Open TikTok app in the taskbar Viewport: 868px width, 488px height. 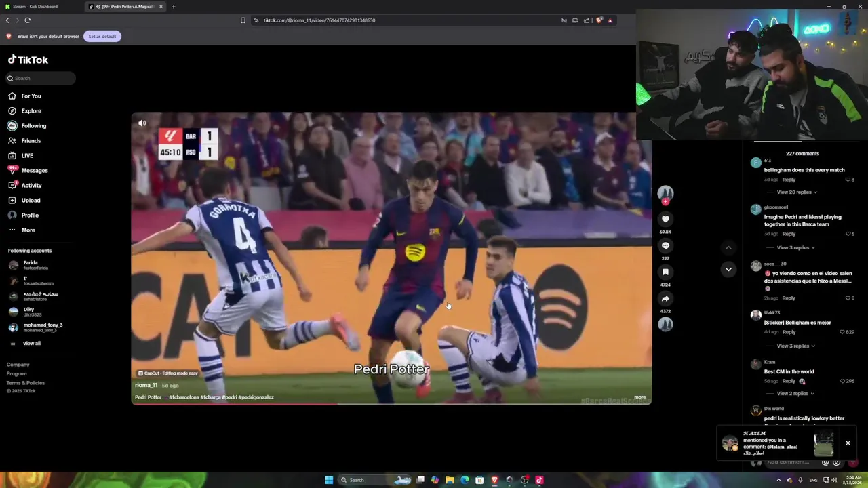pos(540,480)
